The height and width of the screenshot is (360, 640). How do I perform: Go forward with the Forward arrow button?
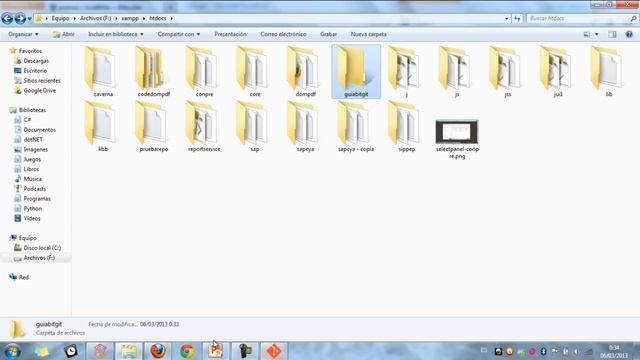point(20,18)
